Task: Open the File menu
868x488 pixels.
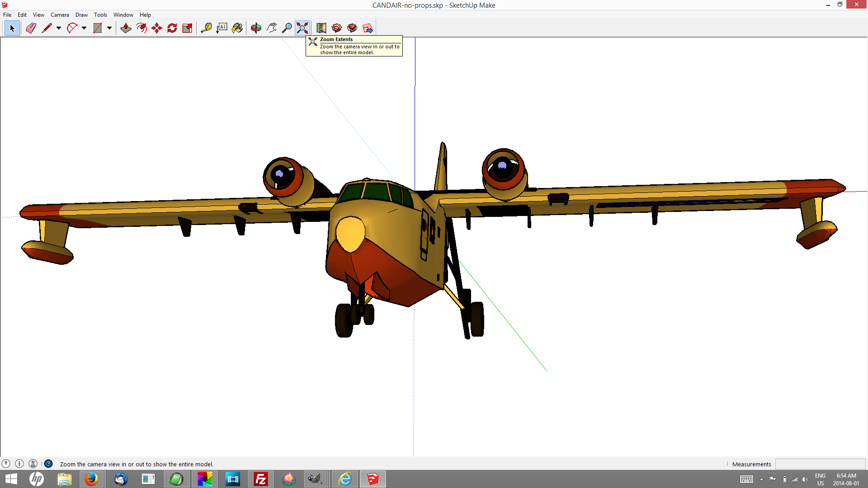Action: click(x=7, y=15)
